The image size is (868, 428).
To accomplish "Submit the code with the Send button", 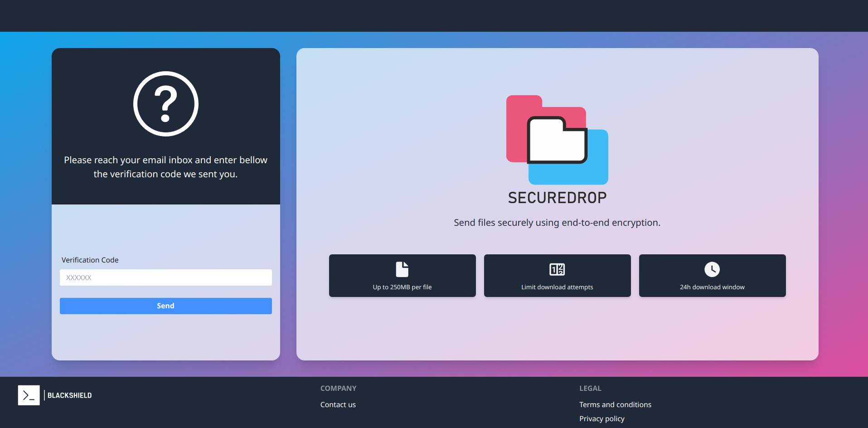I will pyautogui.click(x=166, y=306).
